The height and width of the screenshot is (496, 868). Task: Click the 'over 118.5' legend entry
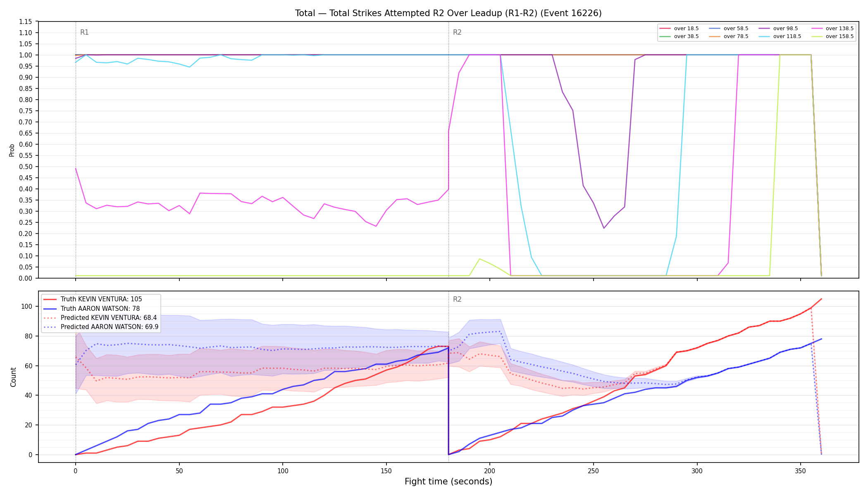[x=780, y=36]
